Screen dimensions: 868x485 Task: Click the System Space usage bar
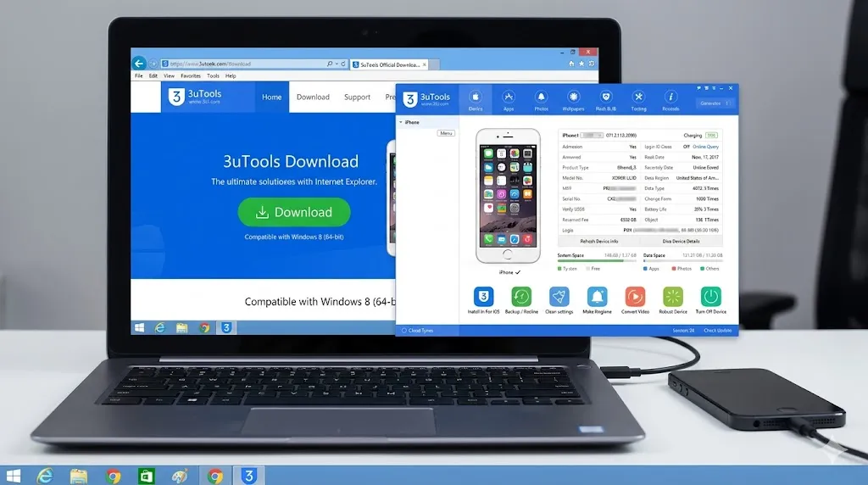click(597, 261)
